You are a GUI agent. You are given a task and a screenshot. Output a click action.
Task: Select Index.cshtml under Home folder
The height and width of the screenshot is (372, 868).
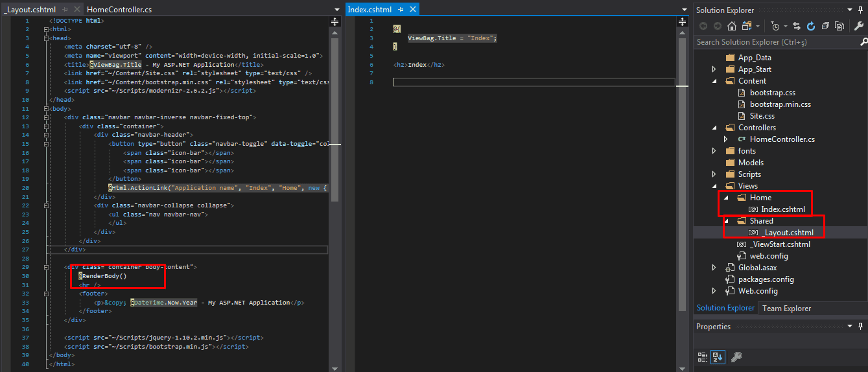coord(783,209)
